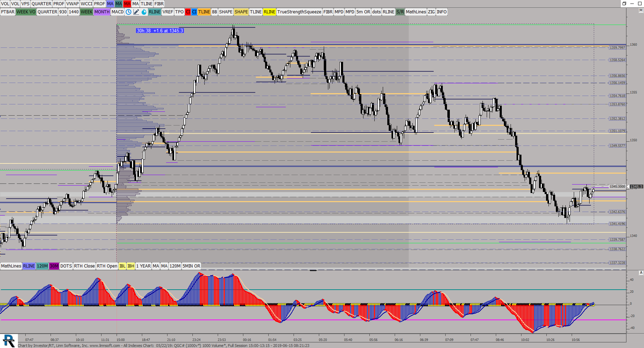Click the ZIG button

pos(431,12)
